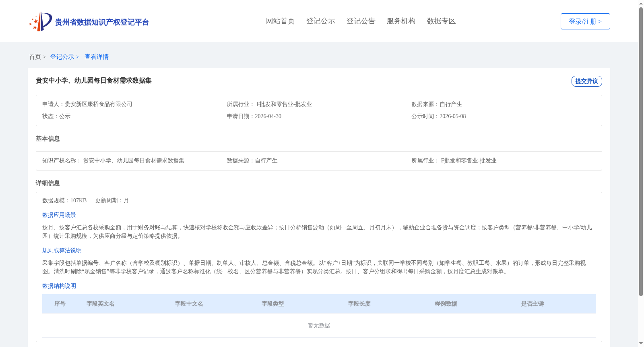Viewport: 644px width, 347px height.
Task: Open 服务机构 navigation menu
Action: click(x=401, y=21)
